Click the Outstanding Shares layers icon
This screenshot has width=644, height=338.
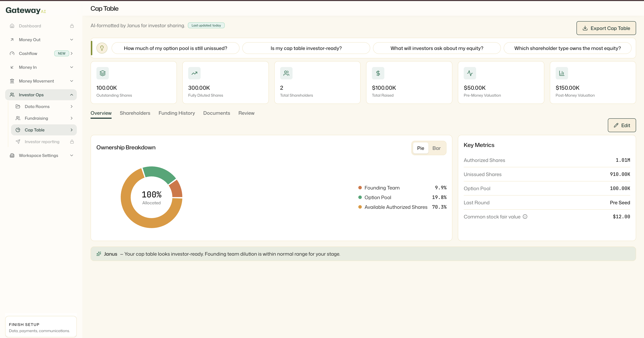pos(103,73)
